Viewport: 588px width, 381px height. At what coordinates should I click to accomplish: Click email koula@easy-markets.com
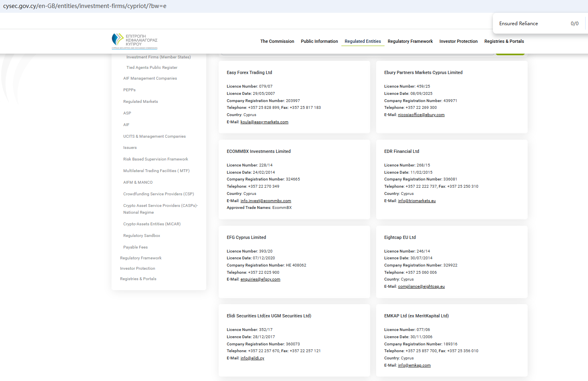[x=264, y=122]
